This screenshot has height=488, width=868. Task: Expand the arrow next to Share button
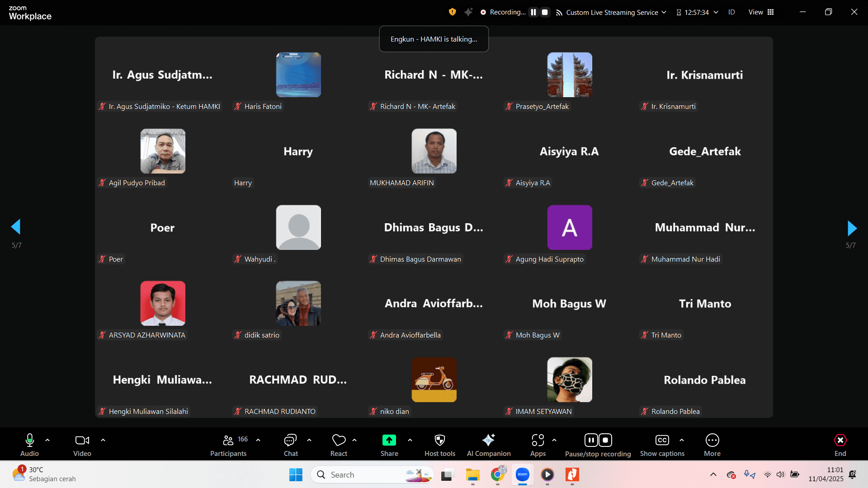pos(410,440)
